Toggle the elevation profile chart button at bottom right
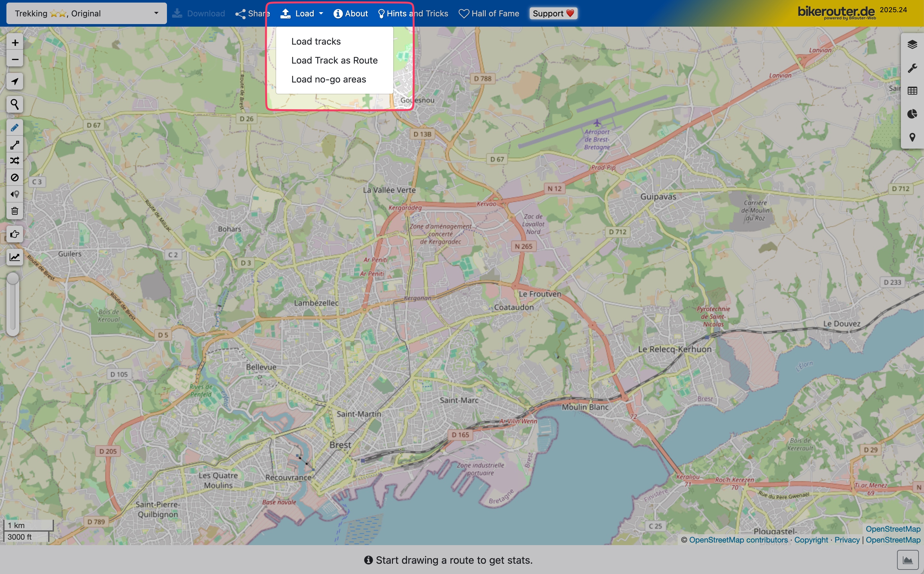The height and width of the screenshot is (574, 924). tap(908, 560)
